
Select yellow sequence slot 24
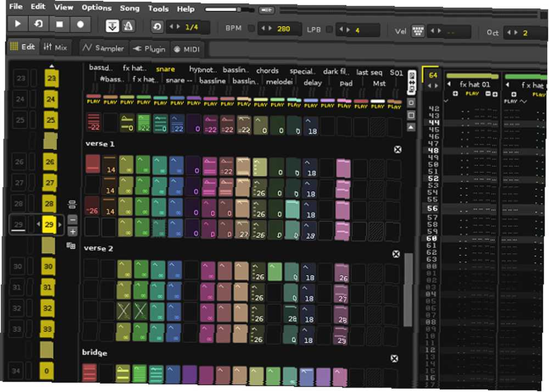51,99
